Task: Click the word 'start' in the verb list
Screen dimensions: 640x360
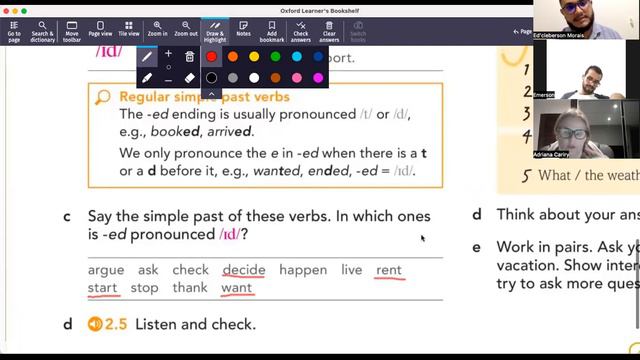Action: (102, 288)
